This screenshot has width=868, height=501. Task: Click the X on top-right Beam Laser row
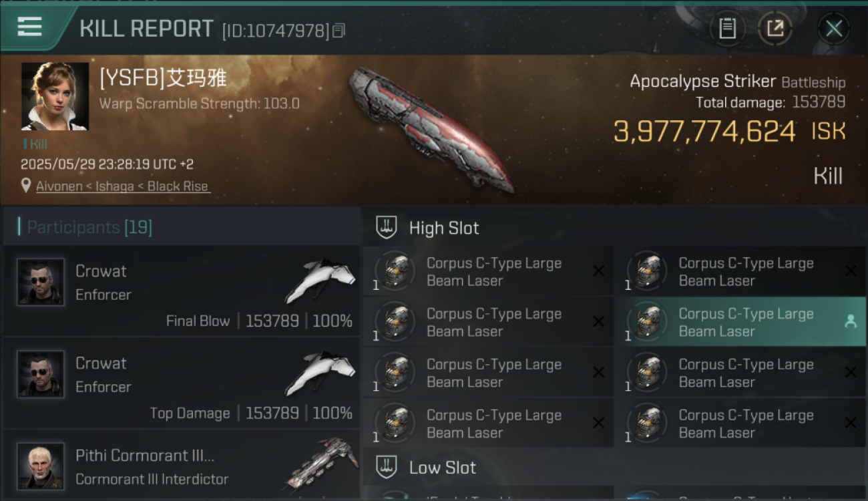click(x=850, y=271)
